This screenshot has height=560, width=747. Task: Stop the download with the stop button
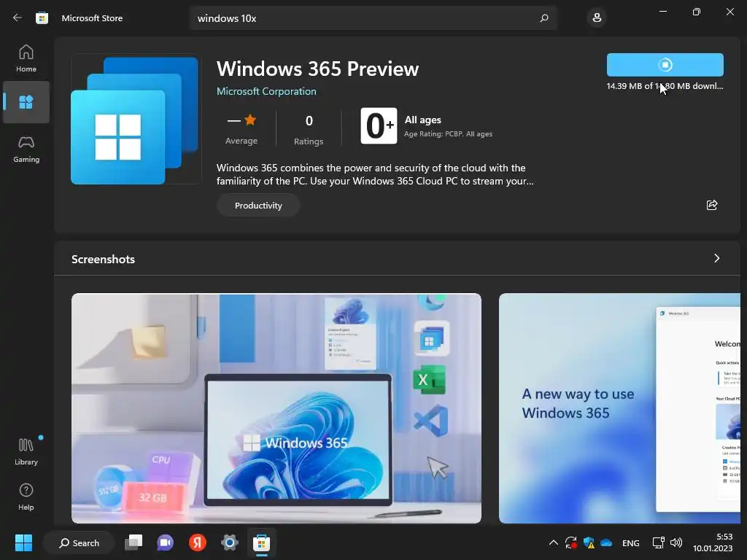[x=665, y=65]
